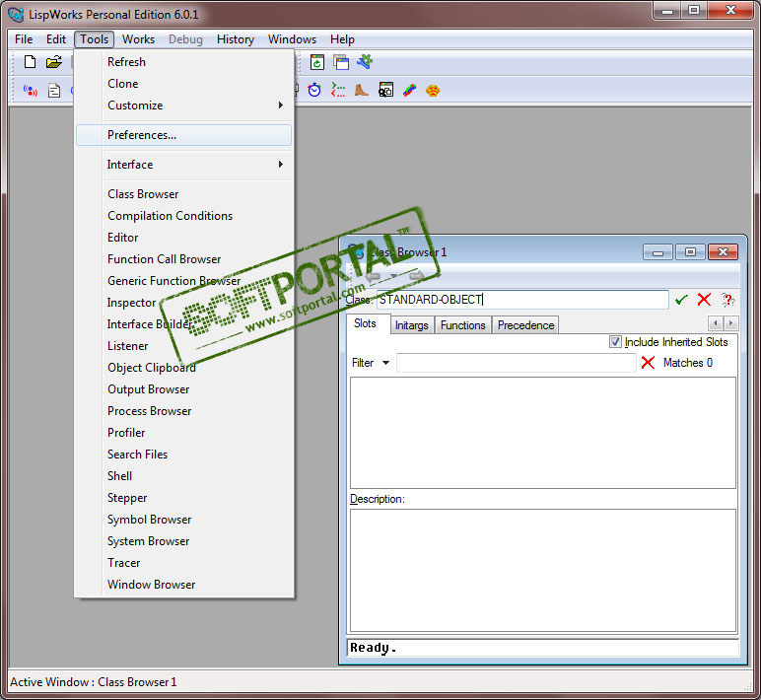Open Shell from the Tools menu
The image size is (761, 700).
(x=184, y=476)
